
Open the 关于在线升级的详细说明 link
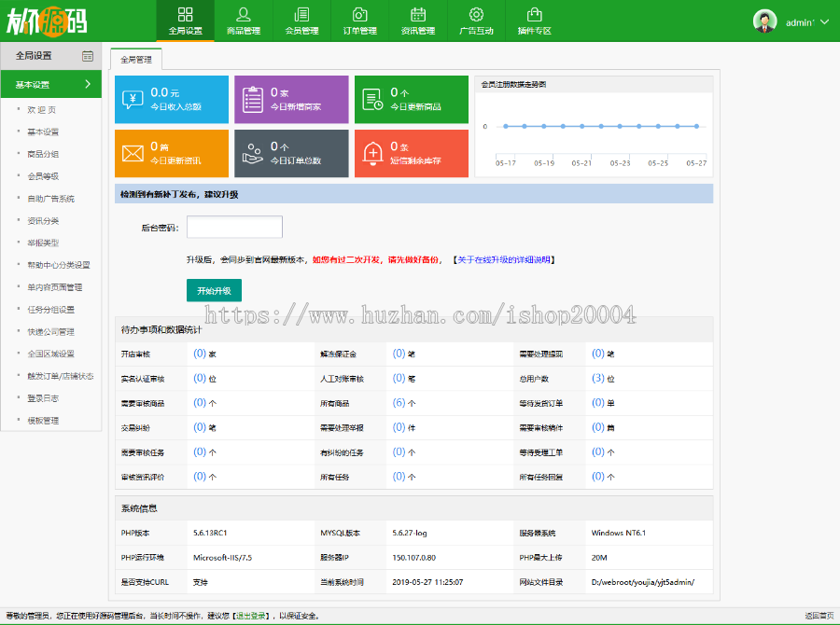pyautogui.click(x=504, y=259)
